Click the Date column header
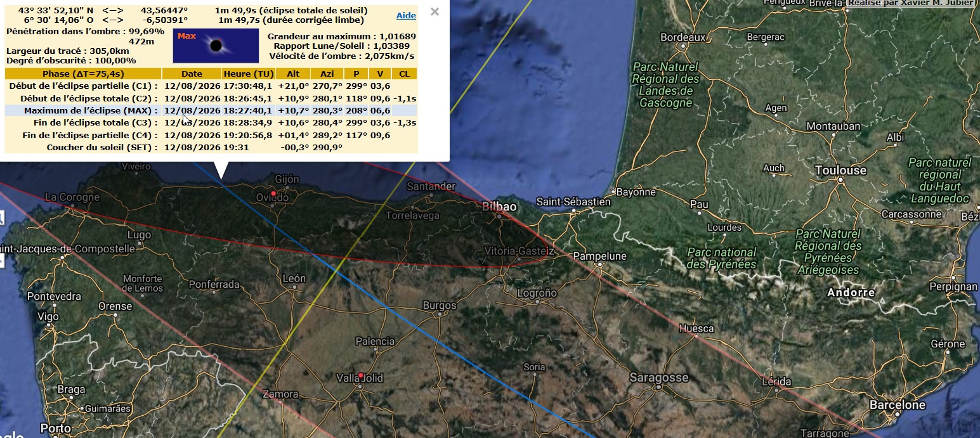This screenshot has width=980, height=438. tap(192, 74)
